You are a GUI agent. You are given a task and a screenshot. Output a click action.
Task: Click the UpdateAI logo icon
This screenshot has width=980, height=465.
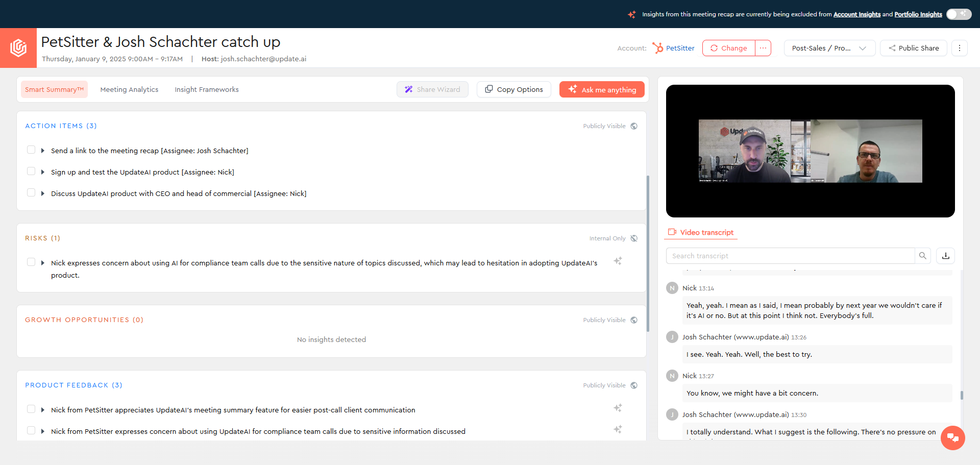18,48
